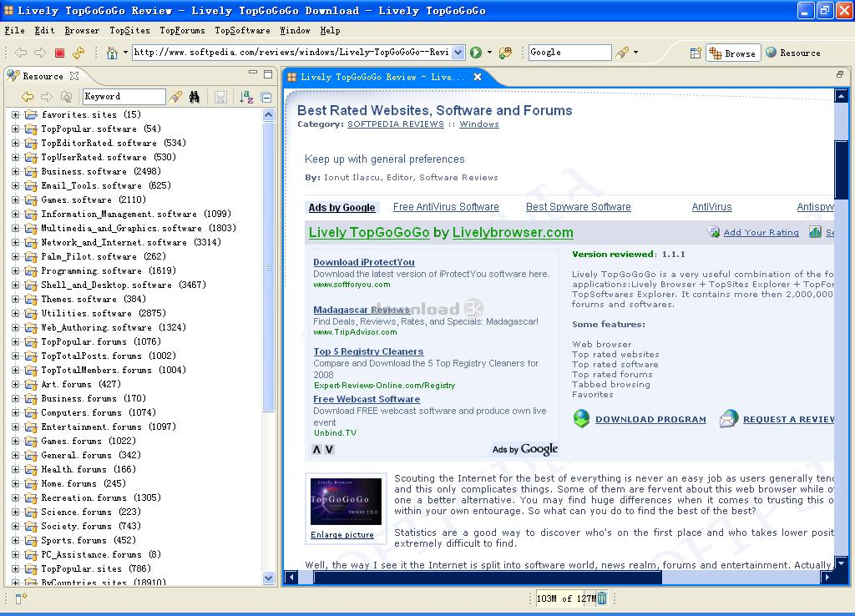Stop page loading with red Stop button

pos(59,53)
